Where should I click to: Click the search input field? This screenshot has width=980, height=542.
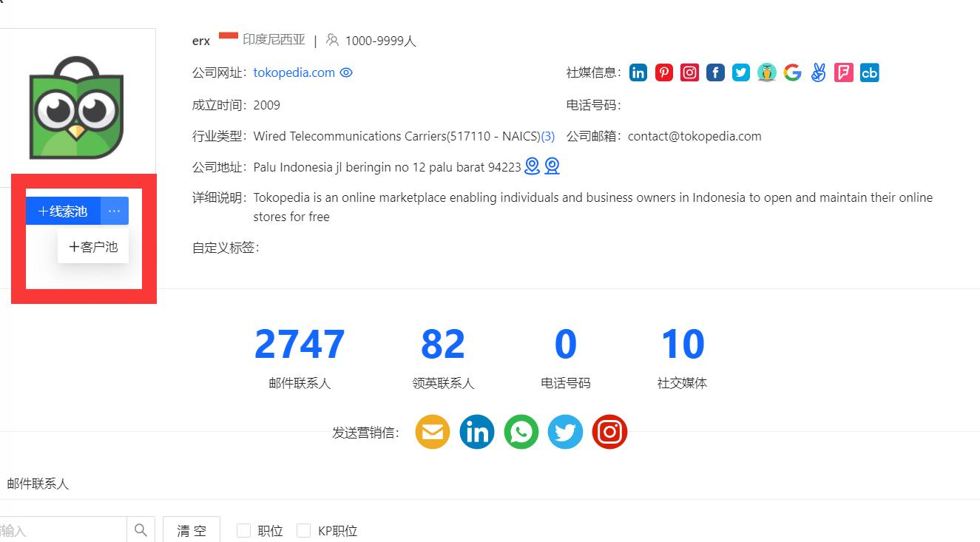click(x=63, y=530)
